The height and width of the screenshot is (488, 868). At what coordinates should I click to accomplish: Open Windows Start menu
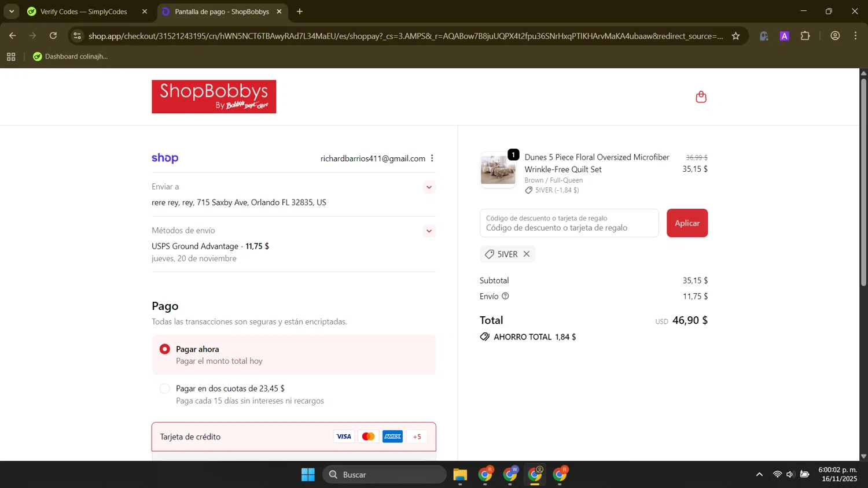[x=308, y=475]
